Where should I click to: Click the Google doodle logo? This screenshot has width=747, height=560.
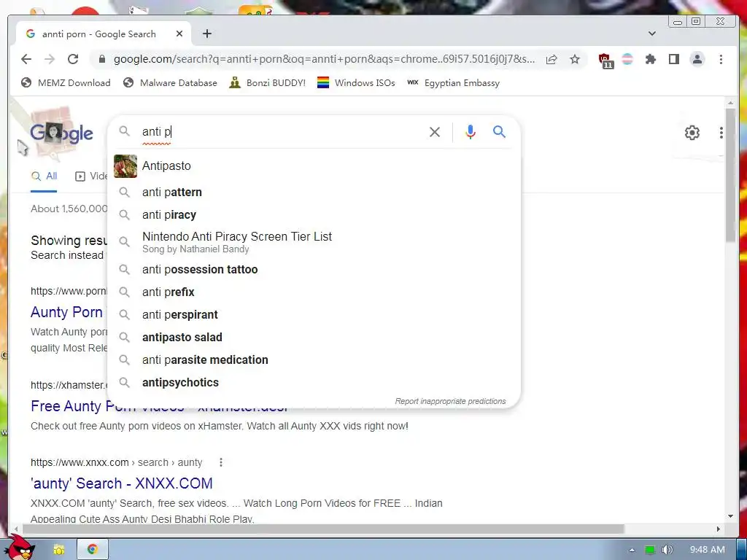coord(61,133)
